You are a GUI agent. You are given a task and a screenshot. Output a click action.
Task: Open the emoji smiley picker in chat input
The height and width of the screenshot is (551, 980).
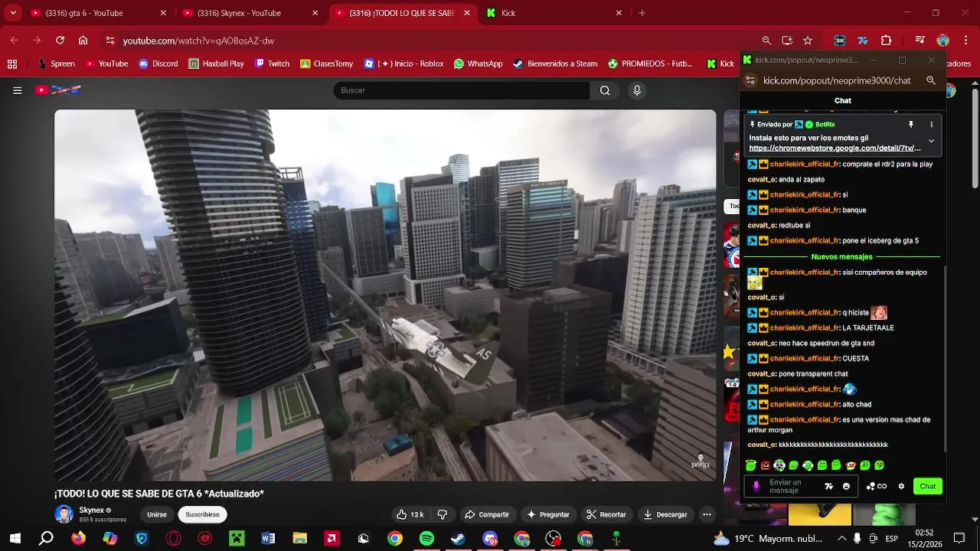coord(846,487)
